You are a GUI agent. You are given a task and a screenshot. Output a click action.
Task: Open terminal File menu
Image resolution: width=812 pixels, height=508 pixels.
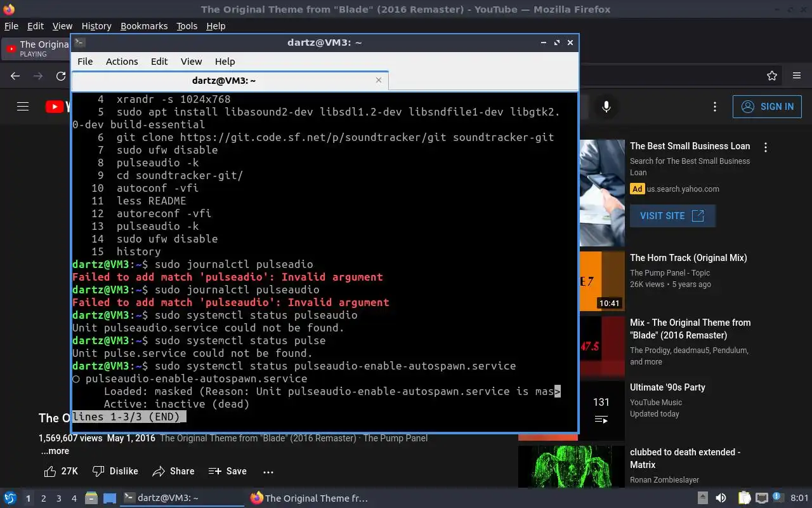(85, 62)
